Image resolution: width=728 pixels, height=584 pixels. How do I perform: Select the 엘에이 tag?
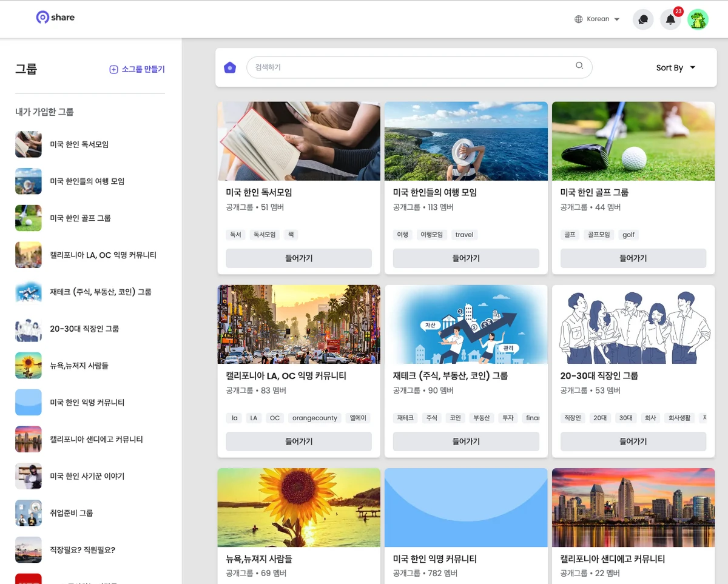click(357, 418)
